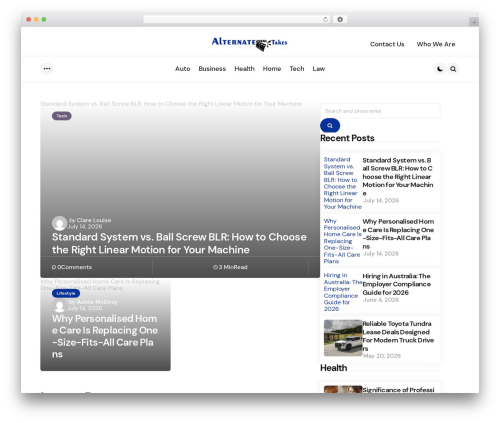Open the three-dots off-canvas menu
500x423 pixels.
tap(47, 69)
